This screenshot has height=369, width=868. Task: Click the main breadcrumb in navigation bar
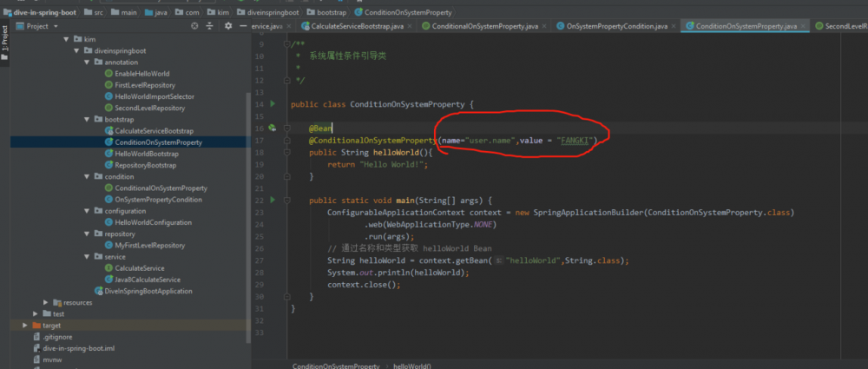tap(126, 11)
